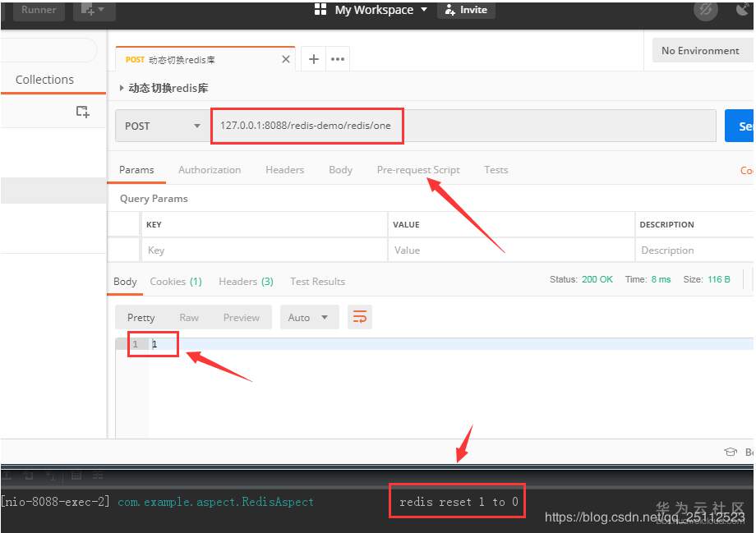Viewport: 756px width, 533px height.
Task: Switch to the Authorization tab
Action: (210, 170)
